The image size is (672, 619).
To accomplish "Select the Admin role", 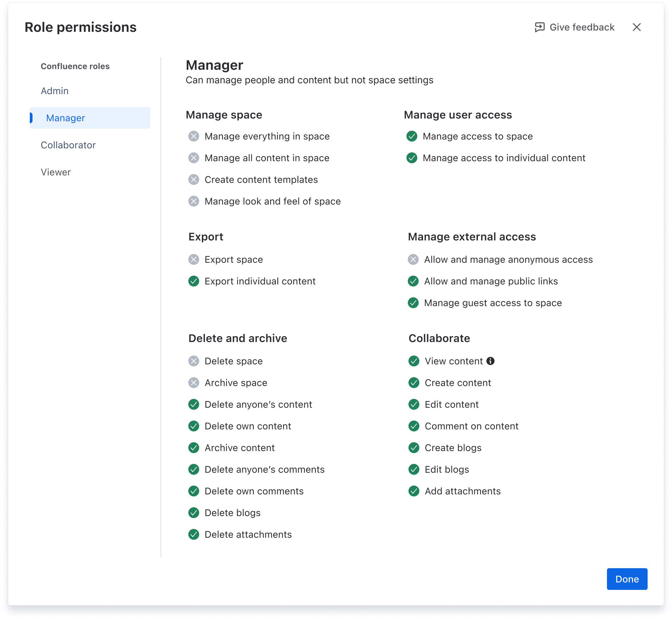I will pyautogui.click(x=55, y=91).
